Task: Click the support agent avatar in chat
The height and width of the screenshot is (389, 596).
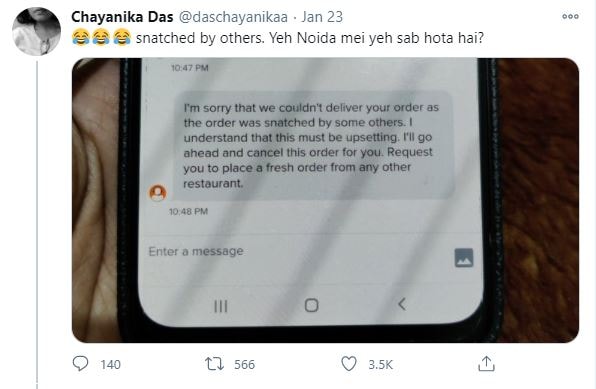Action: pyautogui.click(x=158, y=192)
